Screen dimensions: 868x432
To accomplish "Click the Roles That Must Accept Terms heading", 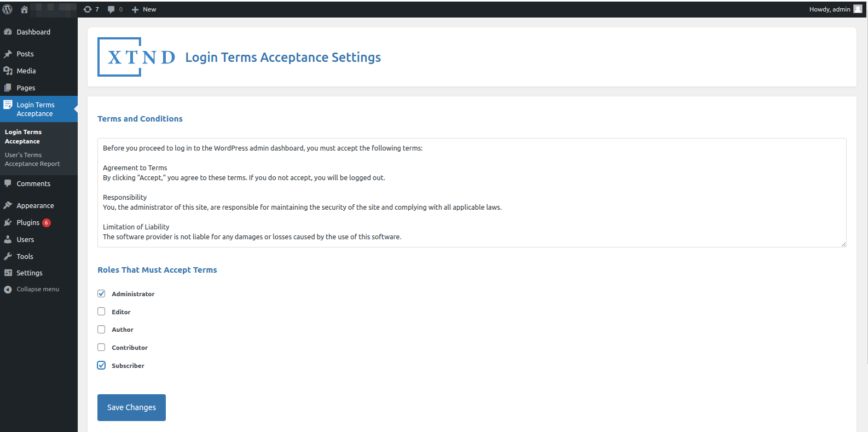I will point(157,270).
